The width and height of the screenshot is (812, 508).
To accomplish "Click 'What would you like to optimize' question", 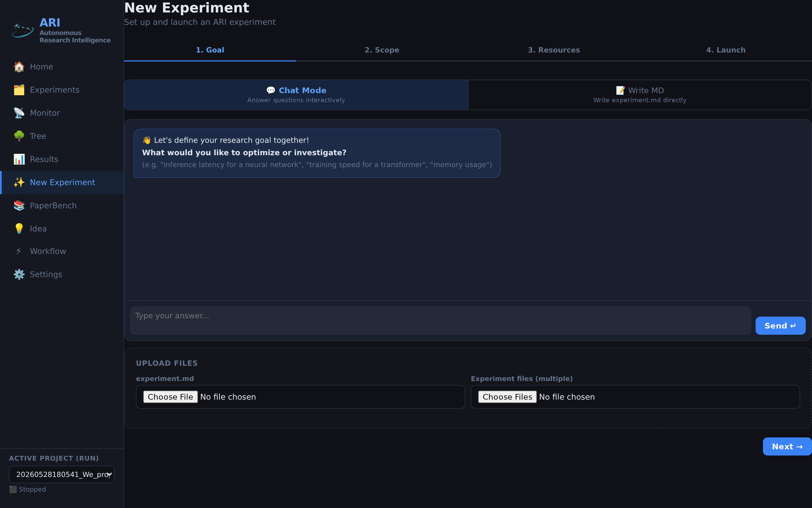I will point(244,152).
